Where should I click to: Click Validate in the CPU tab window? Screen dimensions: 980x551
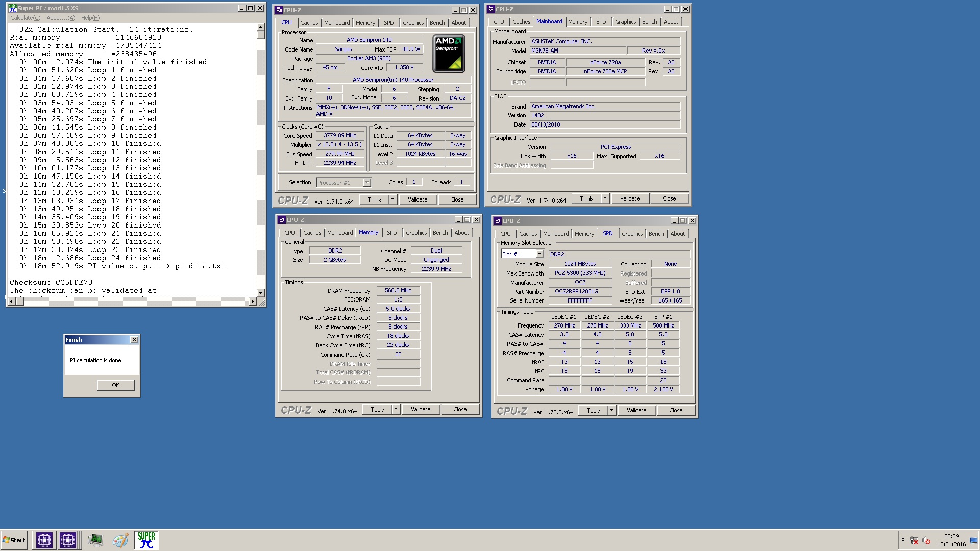(x=418, y=200)
